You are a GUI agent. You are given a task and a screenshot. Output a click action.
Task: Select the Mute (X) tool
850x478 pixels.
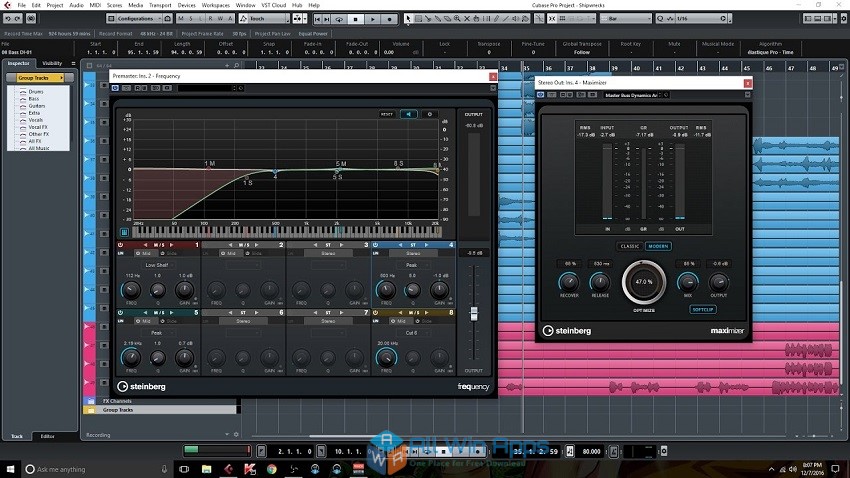coord(467,18)
